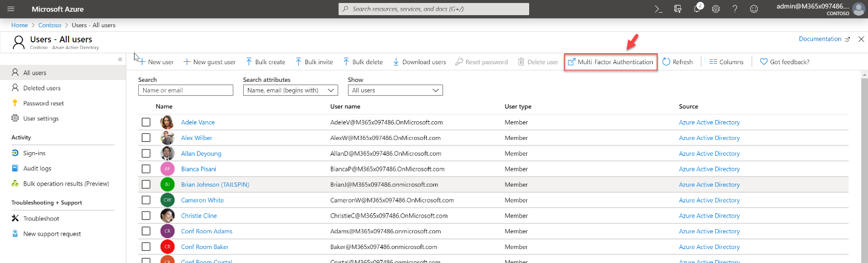Select Bulk delete
The image size is (868, 263).
coord(362,62)
